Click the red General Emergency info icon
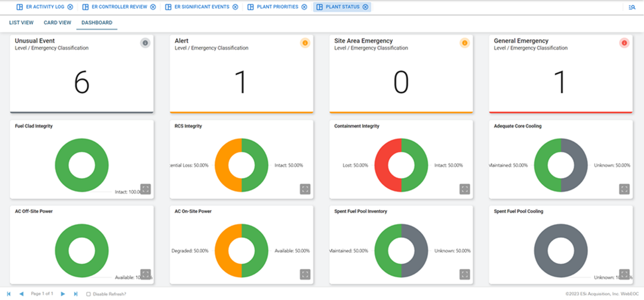644x300 pixels. 624,43
